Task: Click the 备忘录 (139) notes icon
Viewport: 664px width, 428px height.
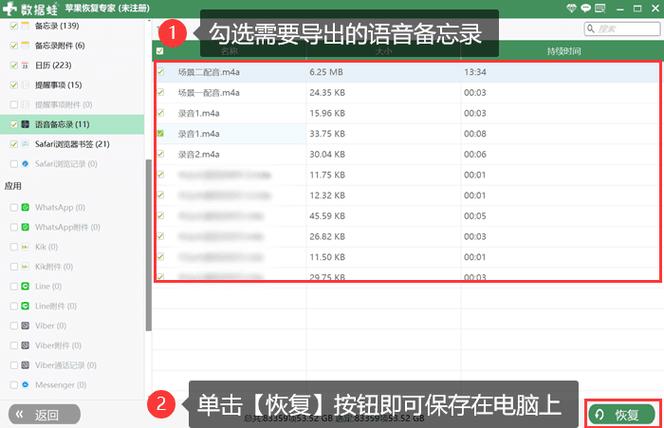Action: pyautogui.click(x=25, y=26)
